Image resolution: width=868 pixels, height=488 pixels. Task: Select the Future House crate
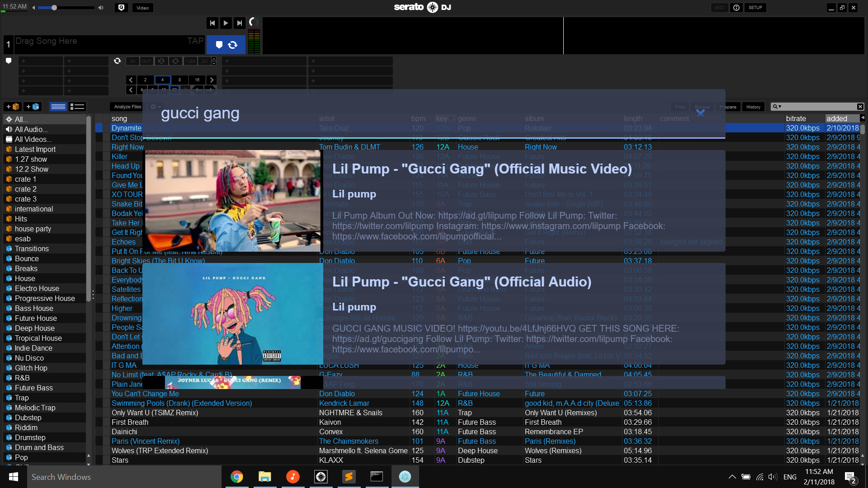pyautogui.click(x=36, y=318)
